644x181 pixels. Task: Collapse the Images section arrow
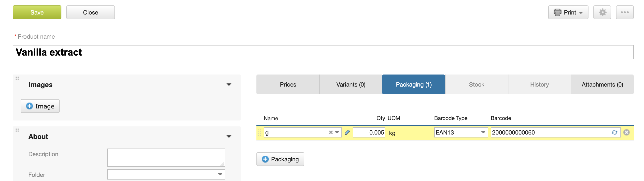[x=229, y=85]
